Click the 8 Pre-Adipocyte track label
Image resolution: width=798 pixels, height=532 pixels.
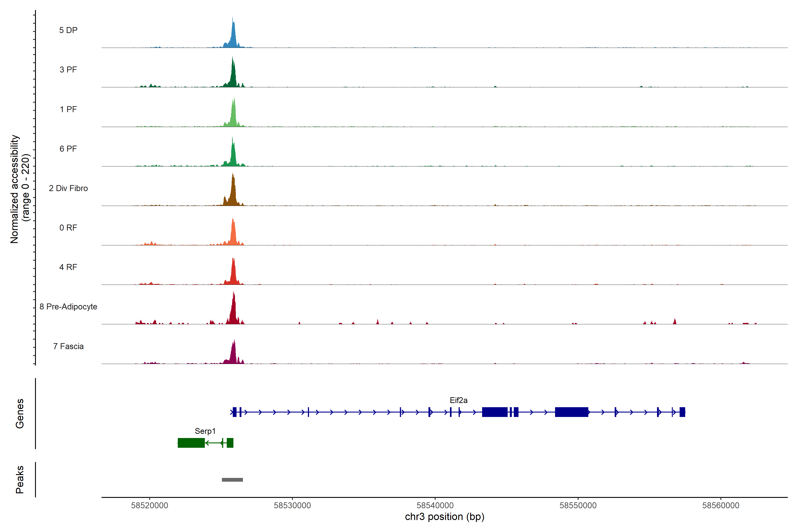(x=68, y=307)
